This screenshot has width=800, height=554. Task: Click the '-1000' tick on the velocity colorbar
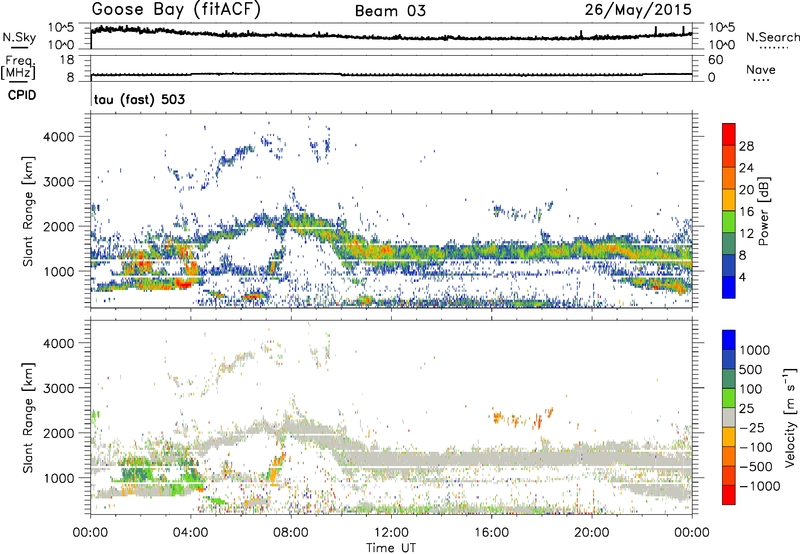(760, 486)
